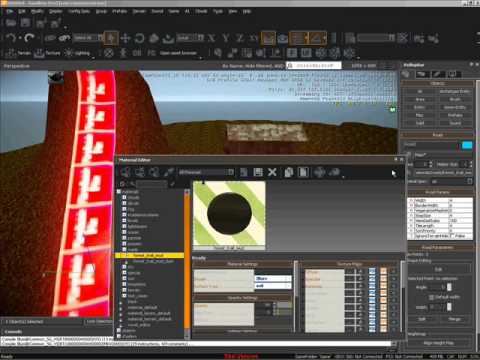The width and height of the screenshot is (480, 360).
Task: Open the coordinate system dropdown before X
Action: (190, 38)
